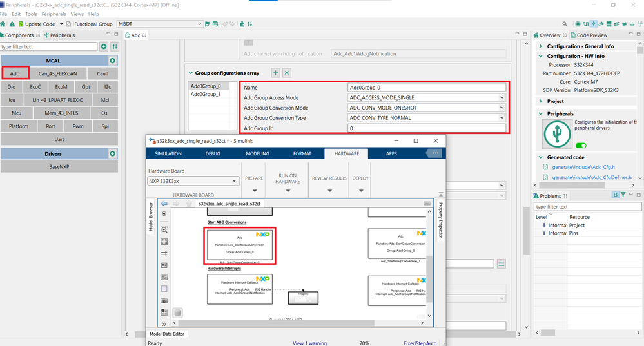Image resolution: width=644 pixels, height=346 pixels.
Task: Toggle the peripheral drivers initialization switch
Action: point(581,146)
